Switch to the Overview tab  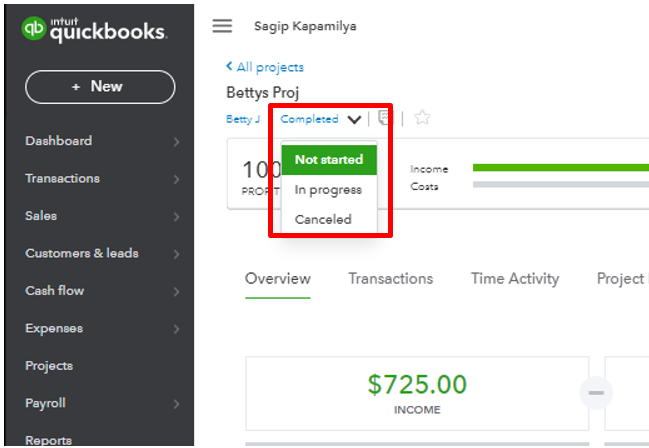tap(278, 279)
